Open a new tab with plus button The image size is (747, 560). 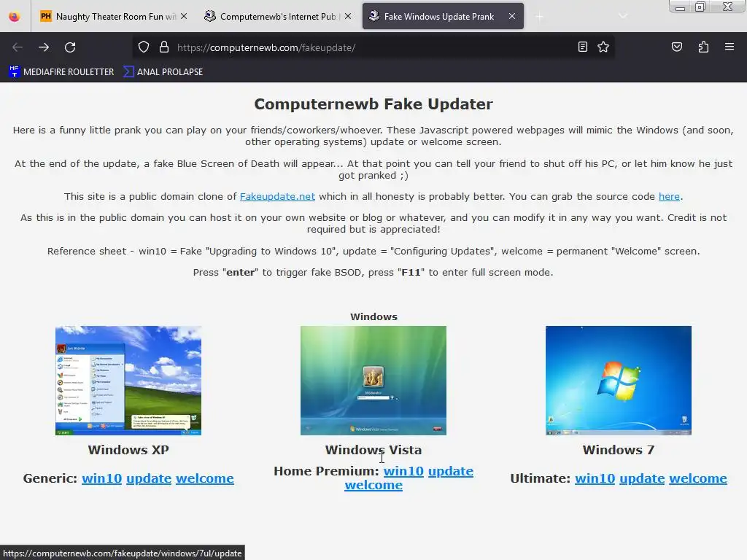point(539,17)
